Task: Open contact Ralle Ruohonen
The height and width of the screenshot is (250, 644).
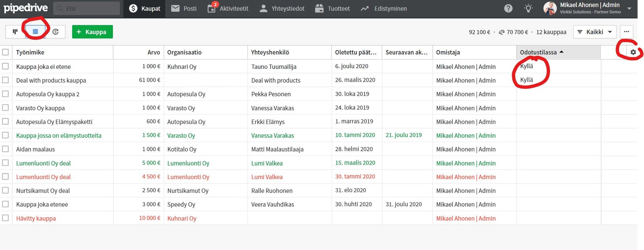Action: pyautogui.click(x=272, y=191)
